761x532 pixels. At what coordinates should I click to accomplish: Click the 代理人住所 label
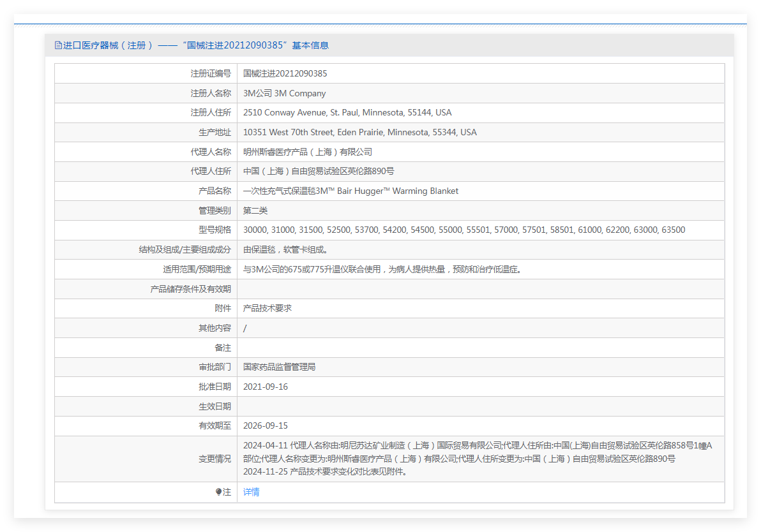[211, 171]
